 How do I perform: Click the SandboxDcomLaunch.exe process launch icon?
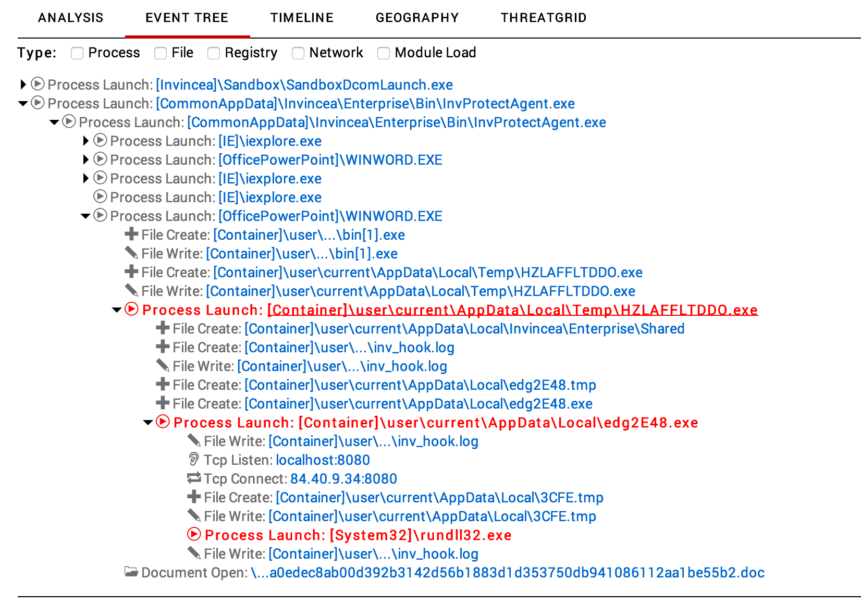(x=38, y=84)
